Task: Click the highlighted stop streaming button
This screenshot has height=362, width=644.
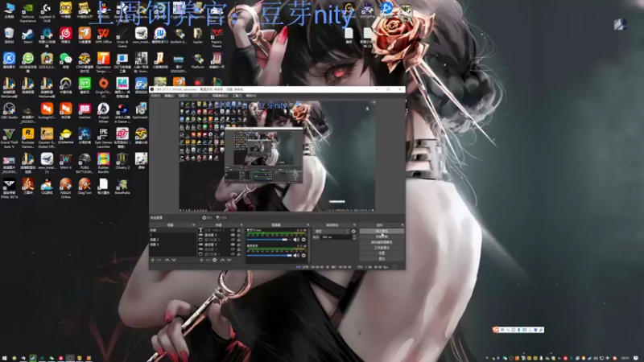Action: click(x=382, y=231)
